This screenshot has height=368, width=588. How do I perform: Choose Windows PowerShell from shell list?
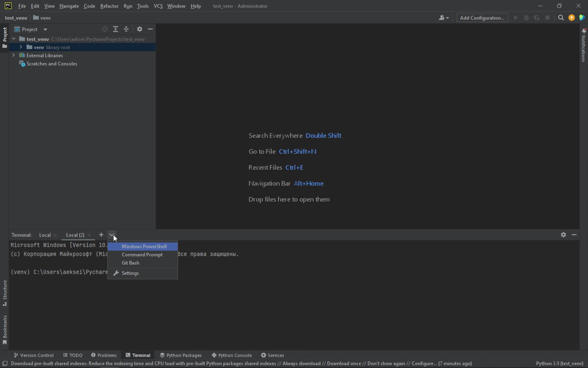tap(143, 246)
